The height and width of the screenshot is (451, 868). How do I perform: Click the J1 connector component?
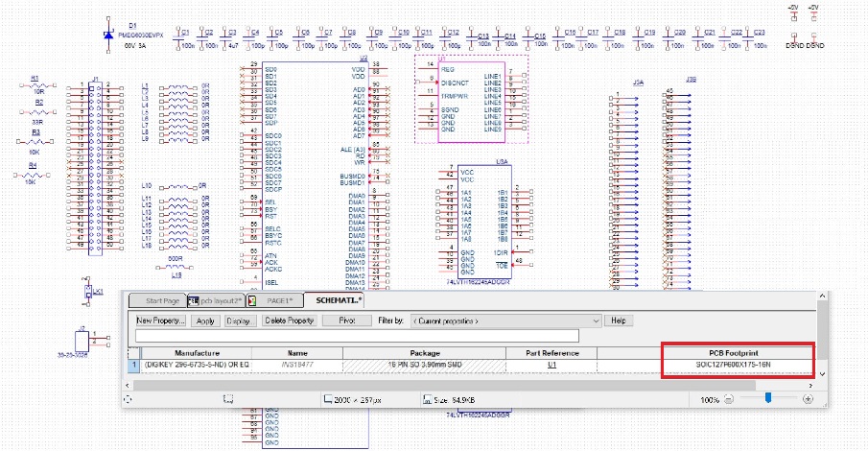point(93,165)
